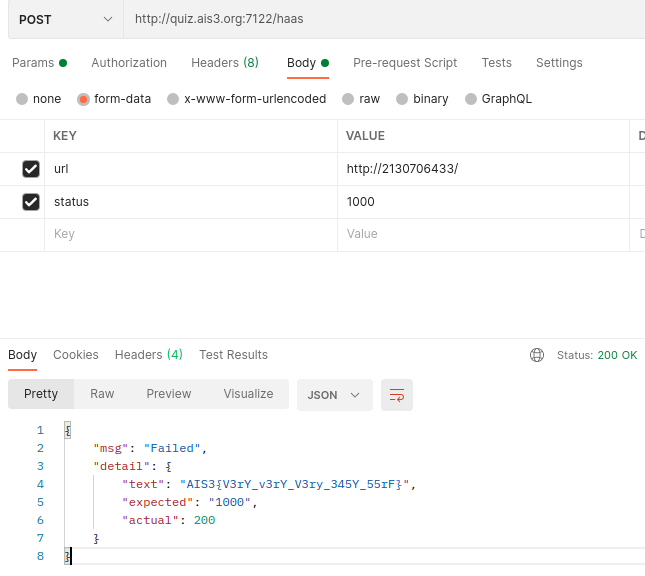Screen dimensions: 645x576
Task: Choose the x-www-form-urlencoded body option
Action: pyautogui.click(x=173, y=99)
